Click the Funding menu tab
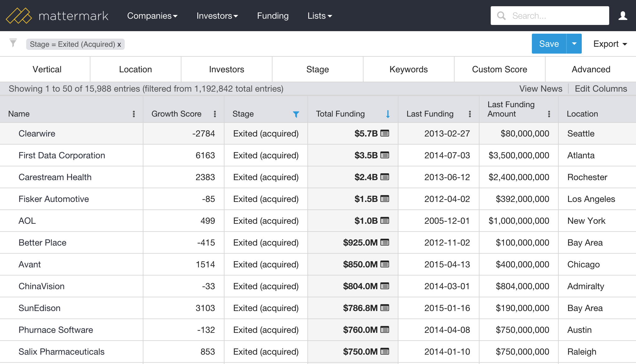Image resolution: width=636 pixels, height=364 pixels. [272, 16]
